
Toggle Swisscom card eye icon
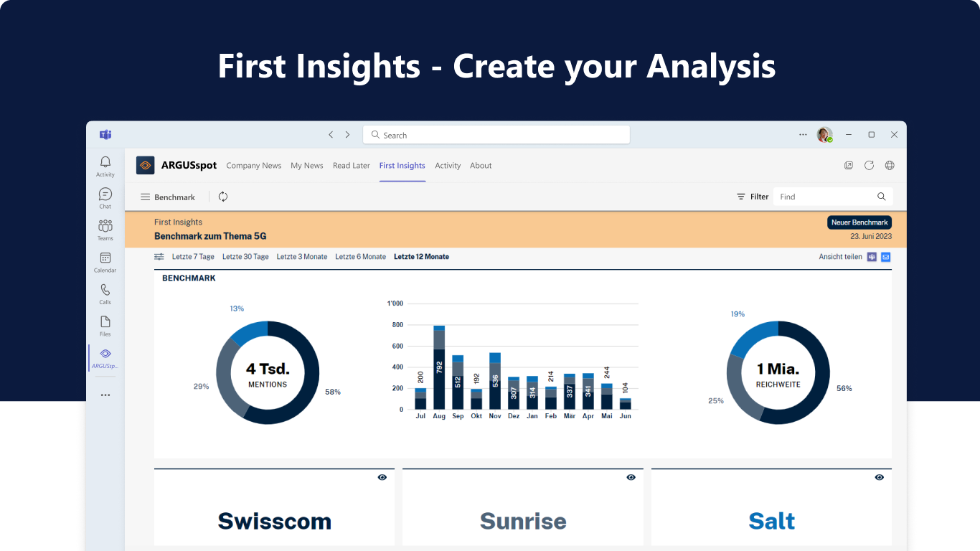pos(382,477)
